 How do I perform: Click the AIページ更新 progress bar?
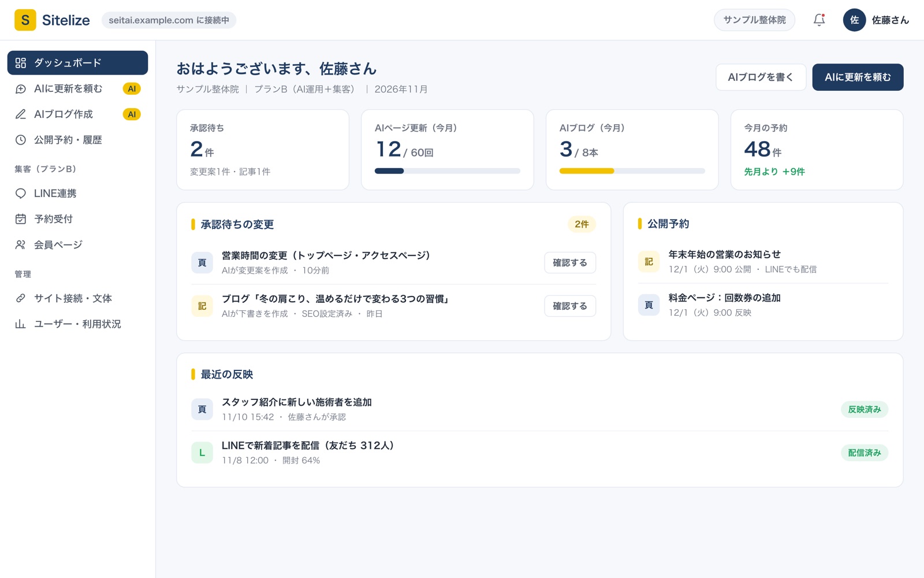(448, 171)
